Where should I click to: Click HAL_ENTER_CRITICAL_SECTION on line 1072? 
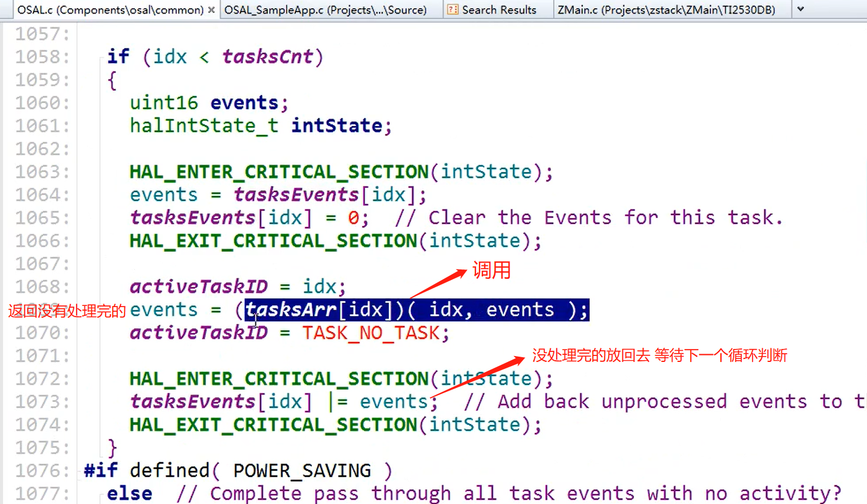pos(279,379)
